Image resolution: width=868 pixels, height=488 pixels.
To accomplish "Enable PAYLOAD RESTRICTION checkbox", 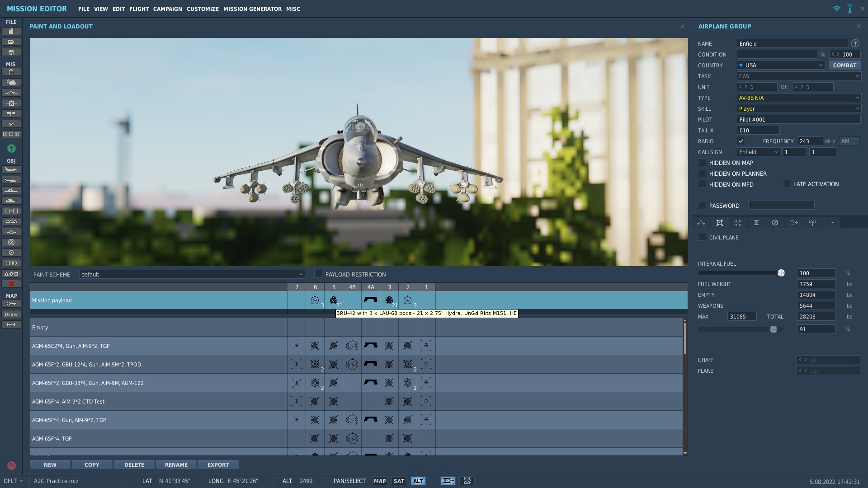I will pyautogui.click(x=318, y=274).
